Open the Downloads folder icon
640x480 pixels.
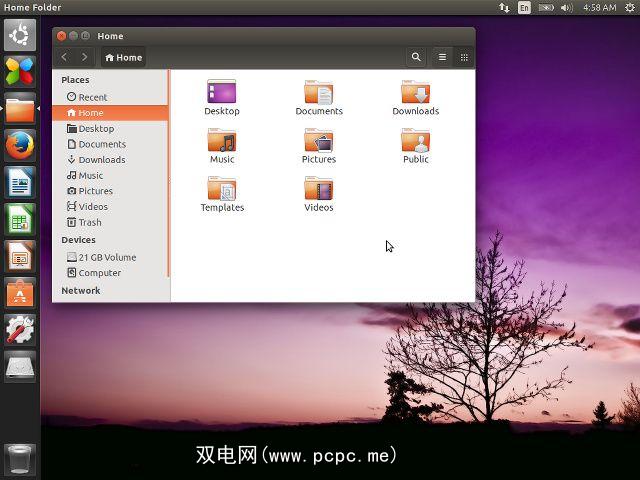pyautogui.click(x=415, y=93)
